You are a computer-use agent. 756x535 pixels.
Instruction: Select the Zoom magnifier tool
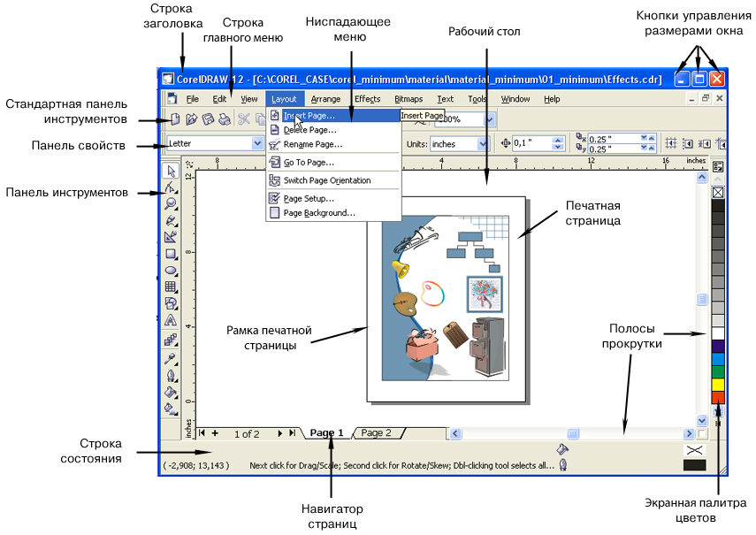[x=171, y=203]
